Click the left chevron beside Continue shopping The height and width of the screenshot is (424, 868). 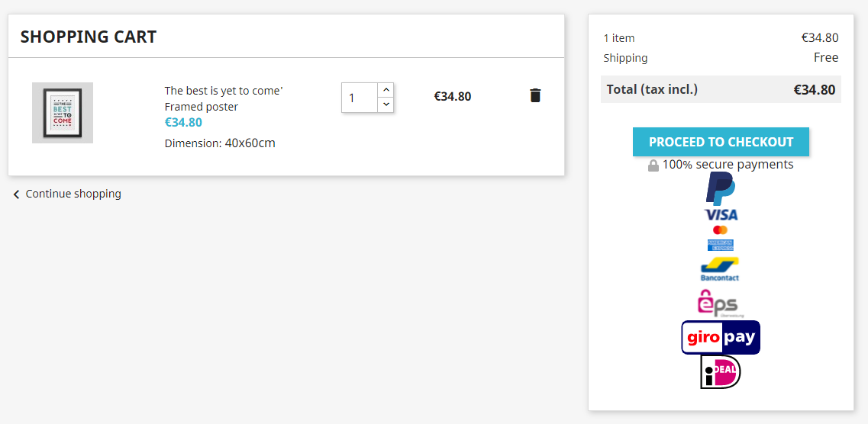pyautogui.click(x=17, y=195)
